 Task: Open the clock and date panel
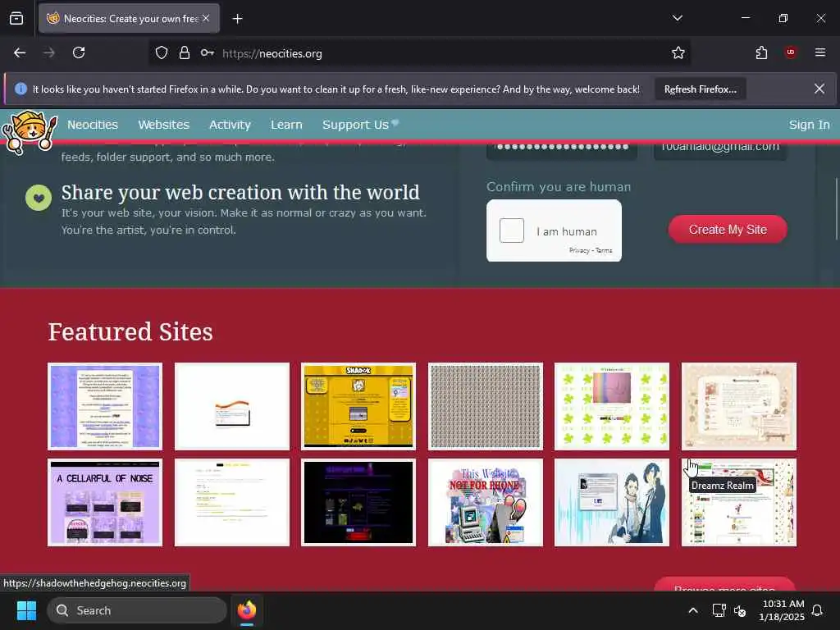coord(782,610)
